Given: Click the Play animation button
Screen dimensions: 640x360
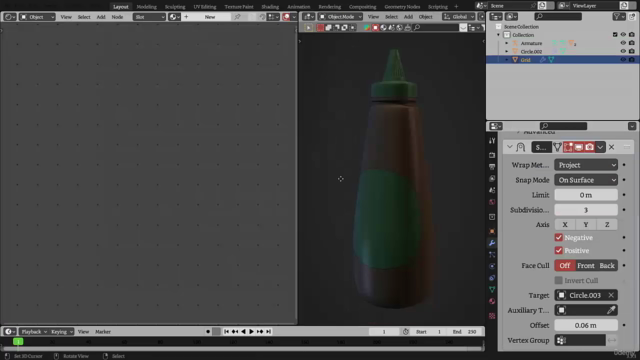Looking at the screenshot, I should 251,332.
